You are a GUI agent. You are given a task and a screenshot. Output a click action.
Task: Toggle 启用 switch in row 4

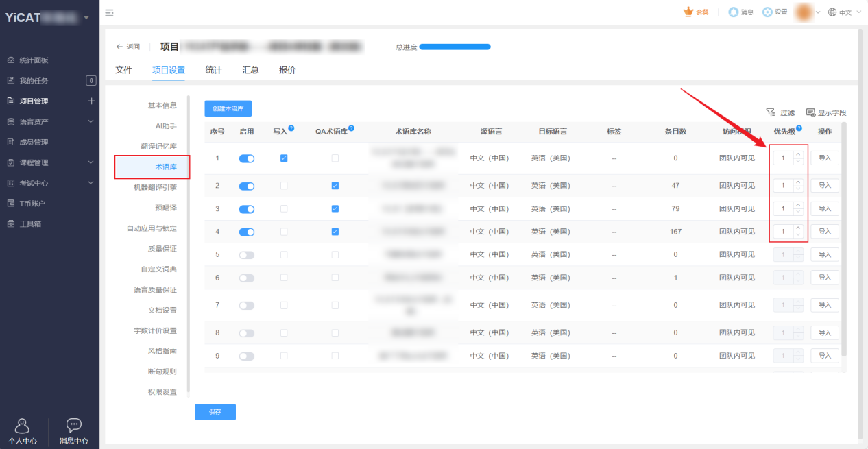246,232
